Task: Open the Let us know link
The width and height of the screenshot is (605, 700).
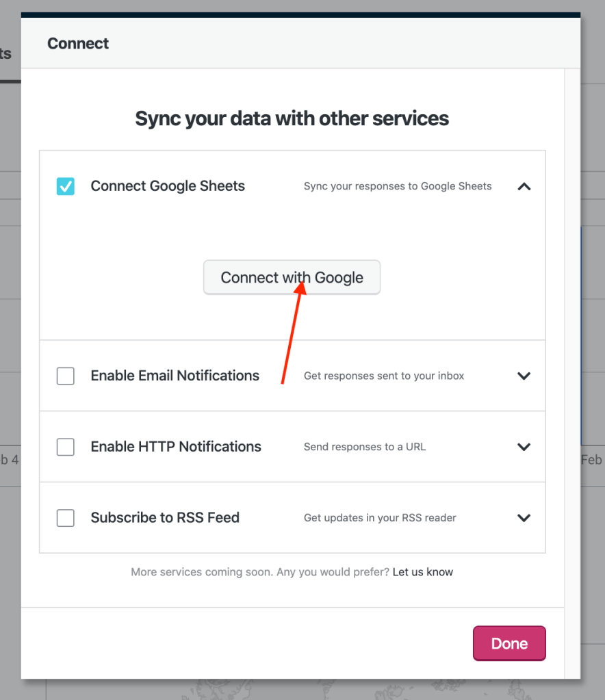Action: (422, 572)
